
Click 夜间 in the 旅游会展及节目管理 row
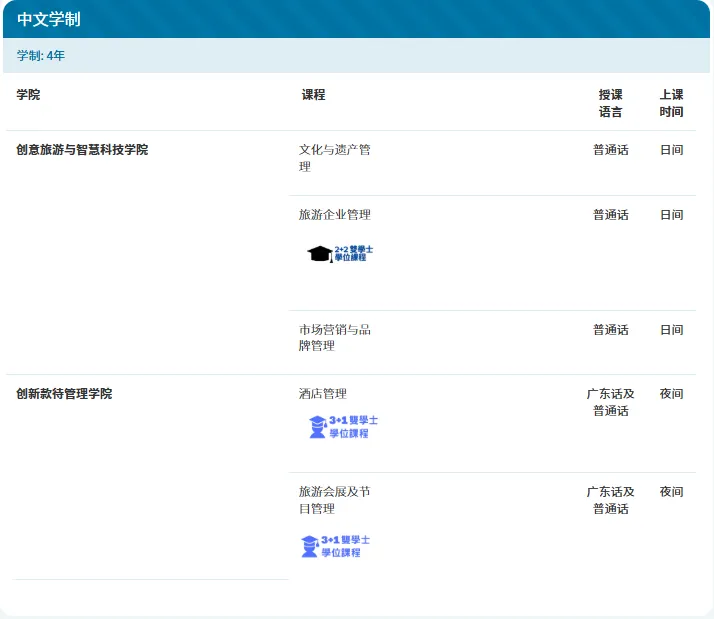(671, 492)
